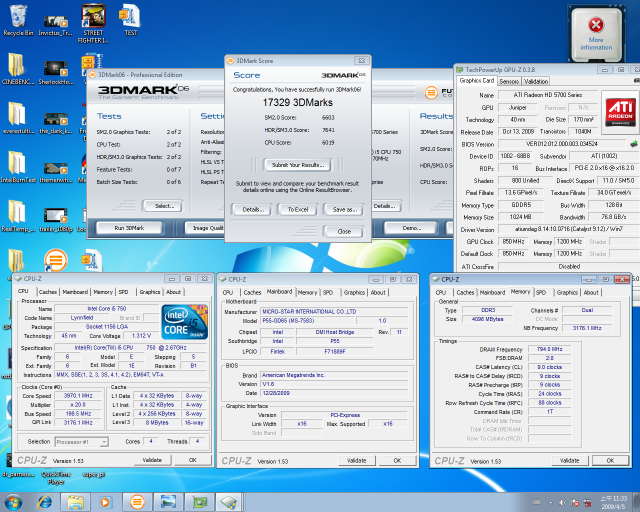Click the network icon in the system tray
640x512 pixels.
point(588,503)
